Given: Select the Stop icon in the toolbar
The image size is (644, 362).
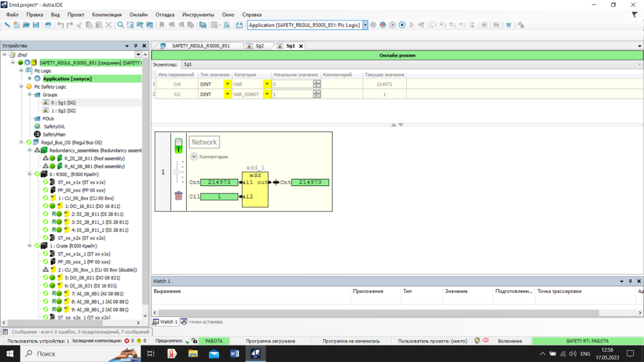Looking at the screenshot, I should point(401,25).
